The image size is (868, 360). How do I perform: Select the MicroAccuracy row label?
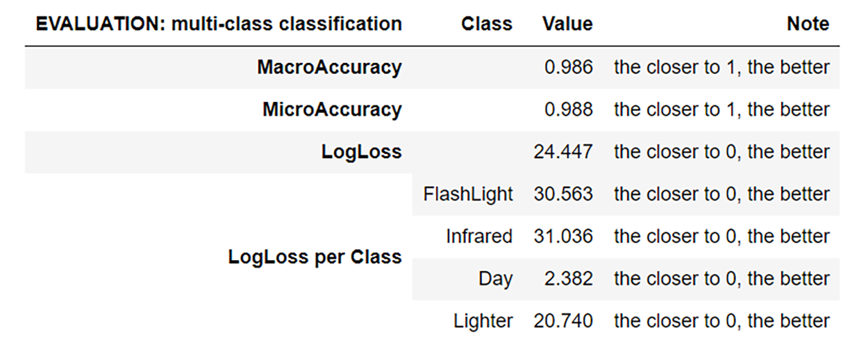click(x=332, y=110)
